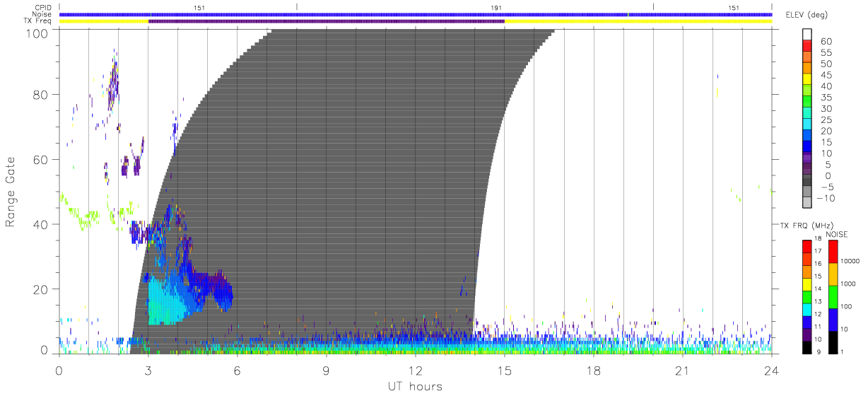This screenshot has width=868, height=401.
Task: Click the first CPID value '151'
Action: [198, 7]
